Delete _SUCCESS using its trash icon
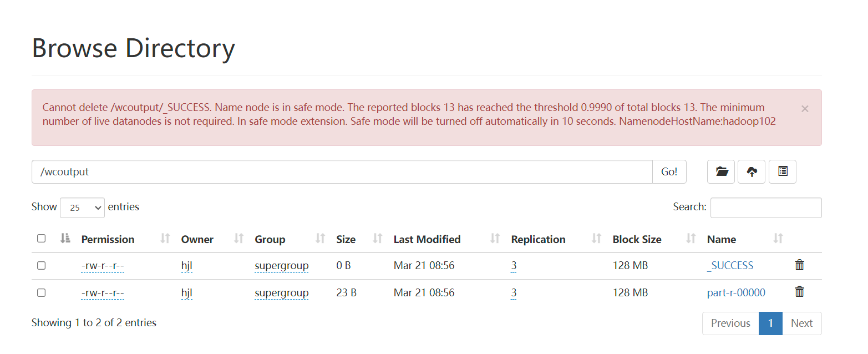868x354 pixels. pyautogui.click(x=799, y=265)
